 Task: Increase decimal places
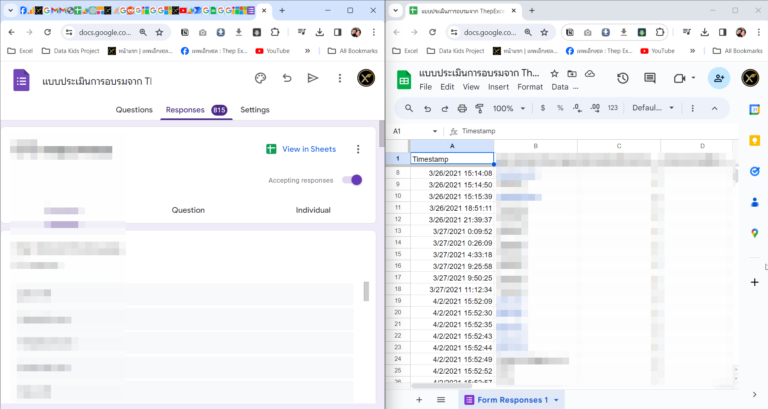coord(595,108)
